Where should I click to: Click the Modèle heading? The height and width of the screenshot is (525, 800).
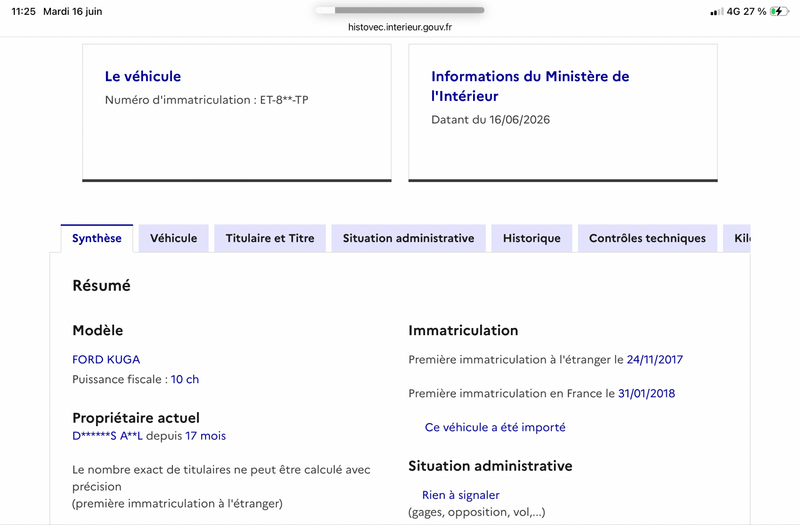click(97, 330)
